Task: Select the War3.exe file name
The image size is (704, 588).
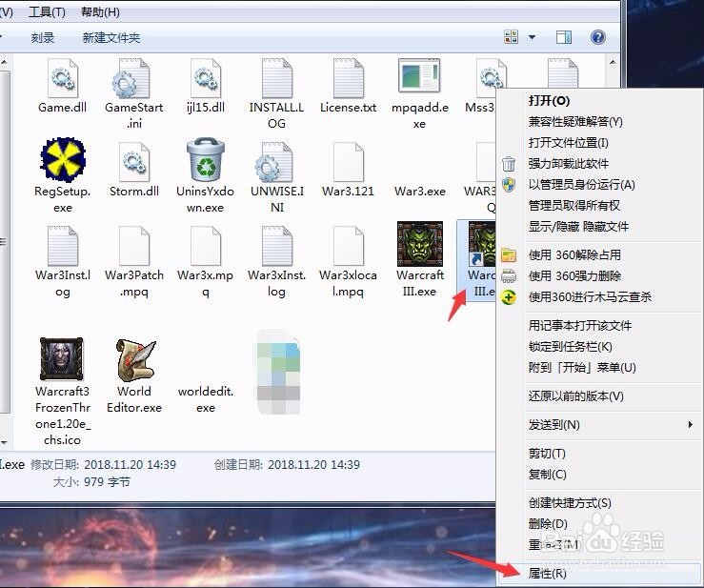Action: [x=420, y=192]
